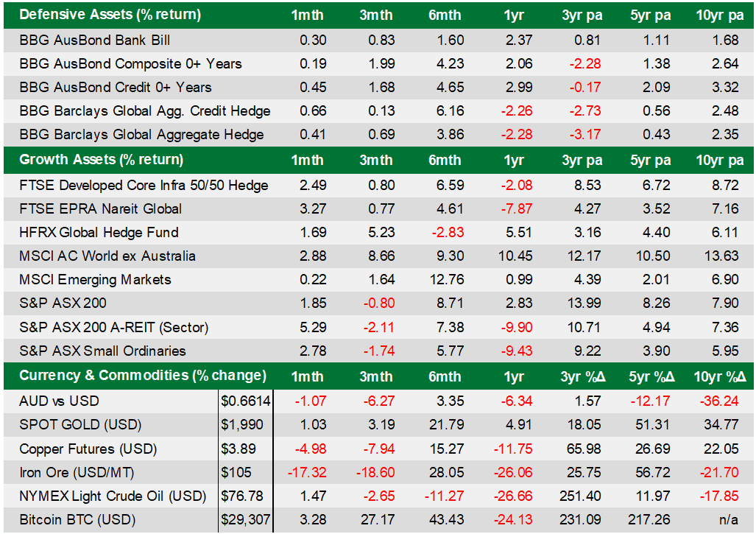Click Global Aggregate Hedge 3yr value "-3.17"
The image size is (756, 534).
click(x=585, y=135)
